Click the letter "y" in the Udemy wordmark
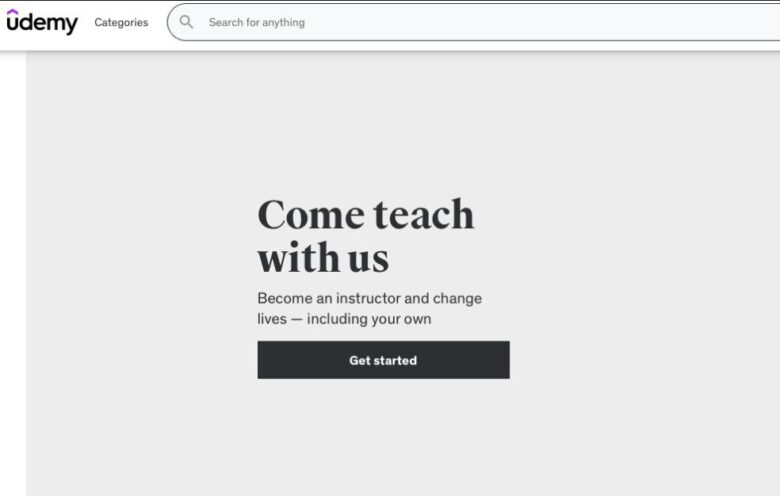 coord(72,25)
